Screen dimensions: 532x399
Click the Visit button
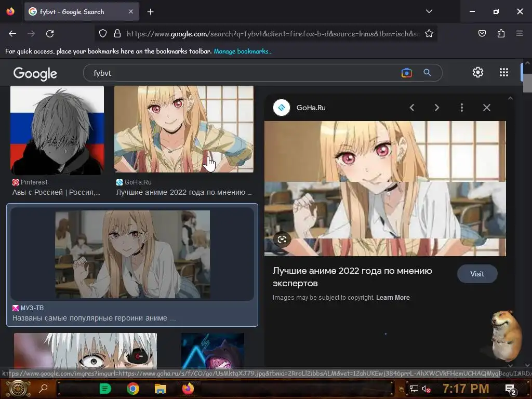(x=477, y=274)
